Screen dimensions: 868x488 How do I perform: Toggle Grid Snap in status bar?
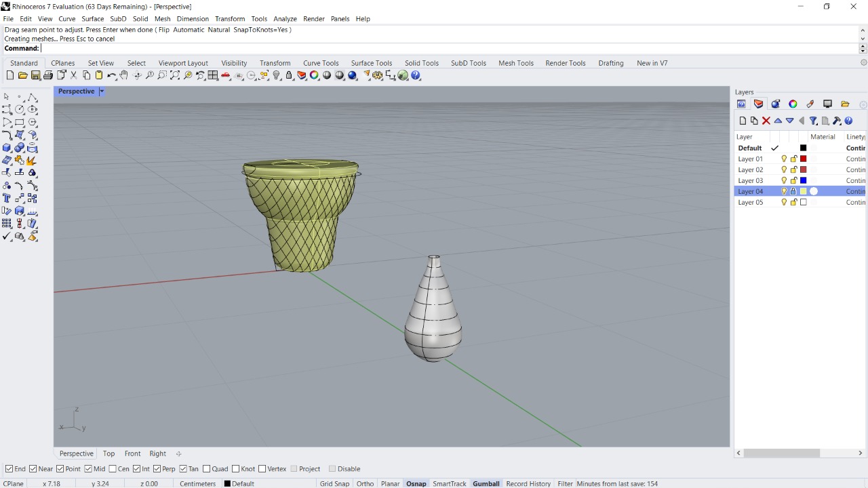(334, 483)
